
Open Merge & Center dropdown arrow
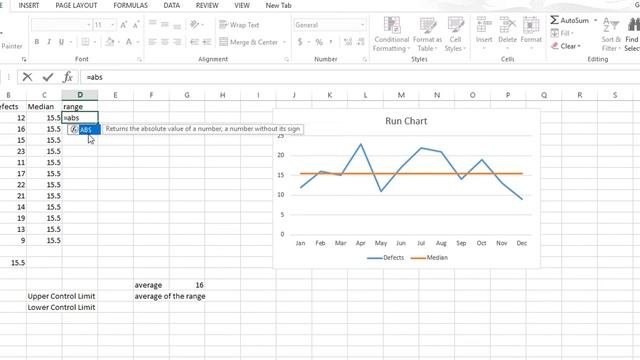(284, 42)
